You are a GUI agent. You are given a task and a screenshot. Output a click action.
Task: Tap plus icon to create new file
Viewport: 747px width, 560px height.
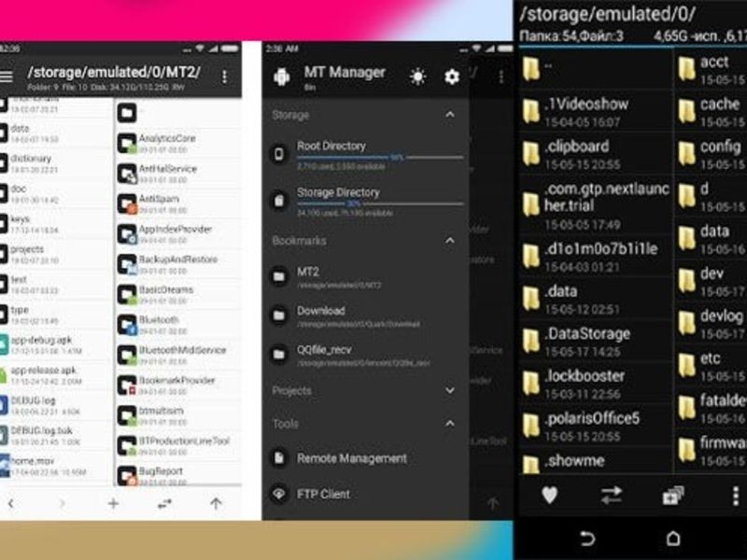point(113,503)
